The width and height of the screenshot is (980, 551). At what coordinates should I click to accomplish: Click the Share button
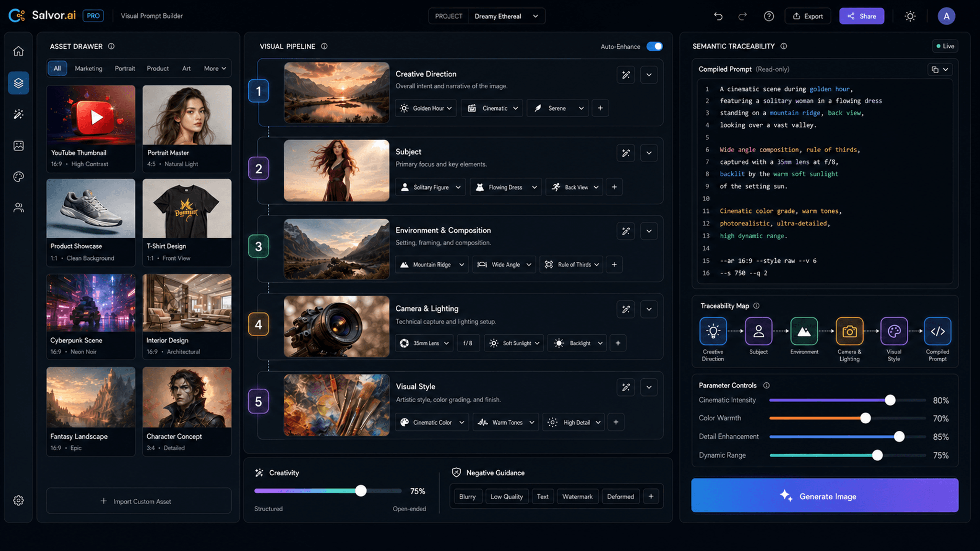(861, 16)
